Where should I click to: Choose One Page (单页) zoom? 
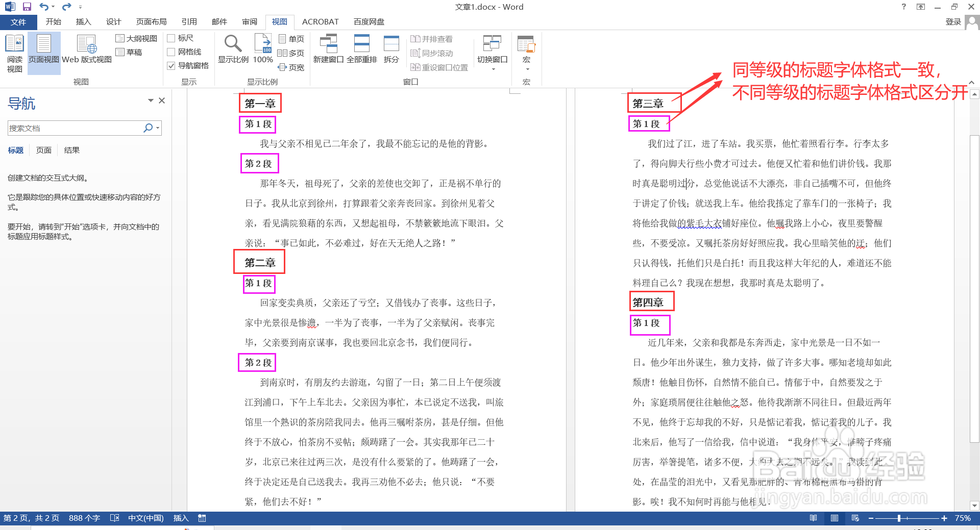click(291, 39)
